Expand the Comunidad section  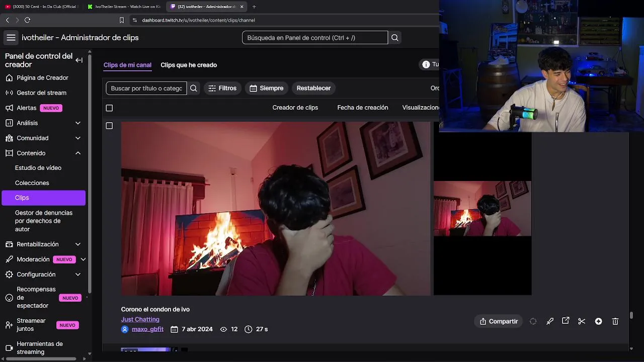[x=78, y=138]
